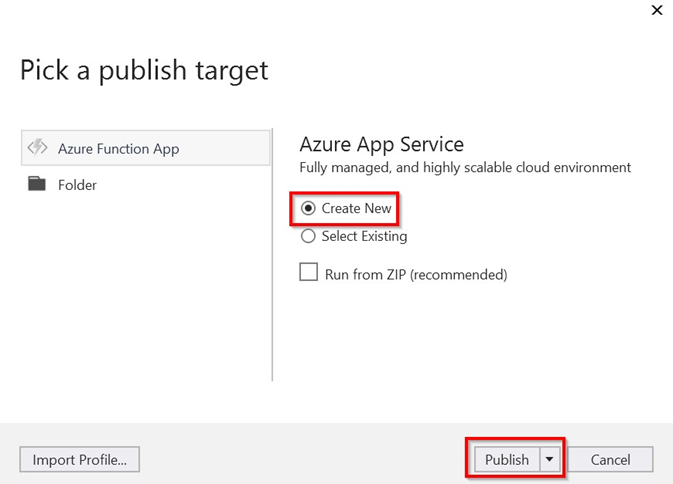The image size is (673, 484).
Task: Click the Azure Function App lightning icon
Action: (x=38, y=148)
